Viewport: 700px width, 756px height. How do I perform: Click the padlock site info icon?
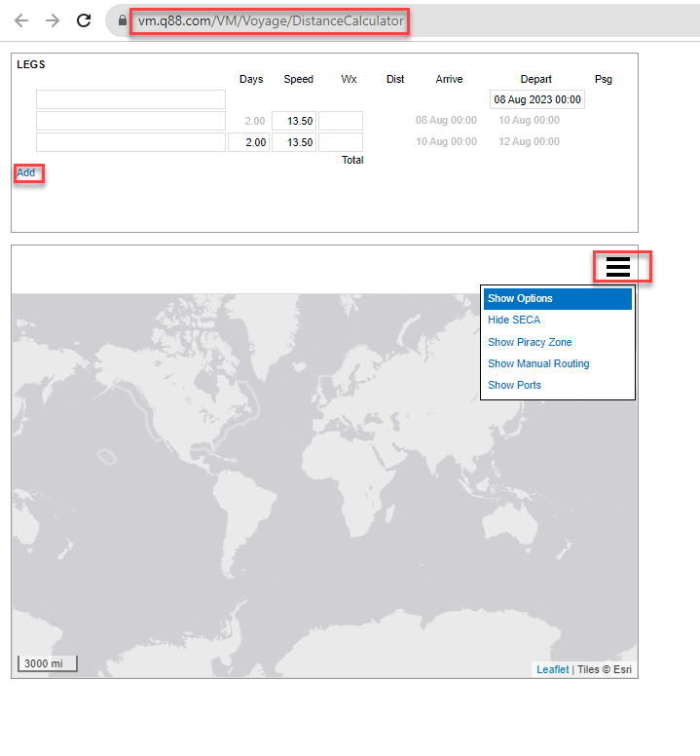[122, 20]
